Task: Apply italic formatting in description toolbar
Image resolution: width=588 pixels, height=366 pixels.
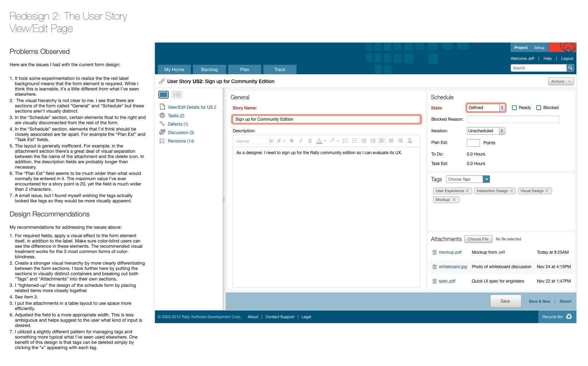Action: pos(301,141)
